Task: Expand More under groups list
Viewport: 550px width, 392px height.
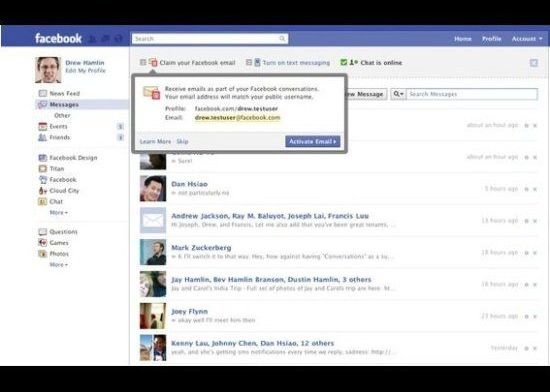Action: pyautogui.click(x=58, y=212)
